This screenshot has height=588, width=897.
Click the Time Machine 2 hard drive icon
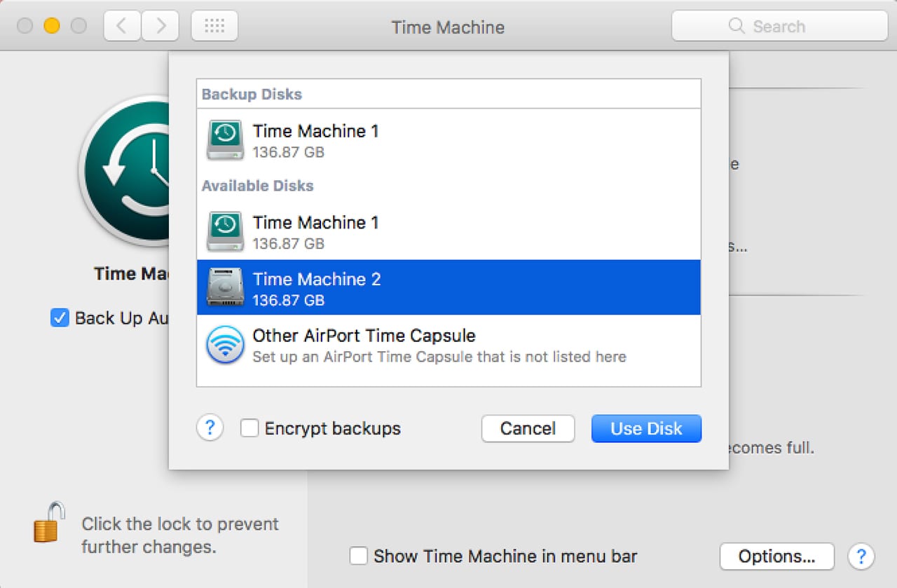pyautogui.click(x=225, y=288)
